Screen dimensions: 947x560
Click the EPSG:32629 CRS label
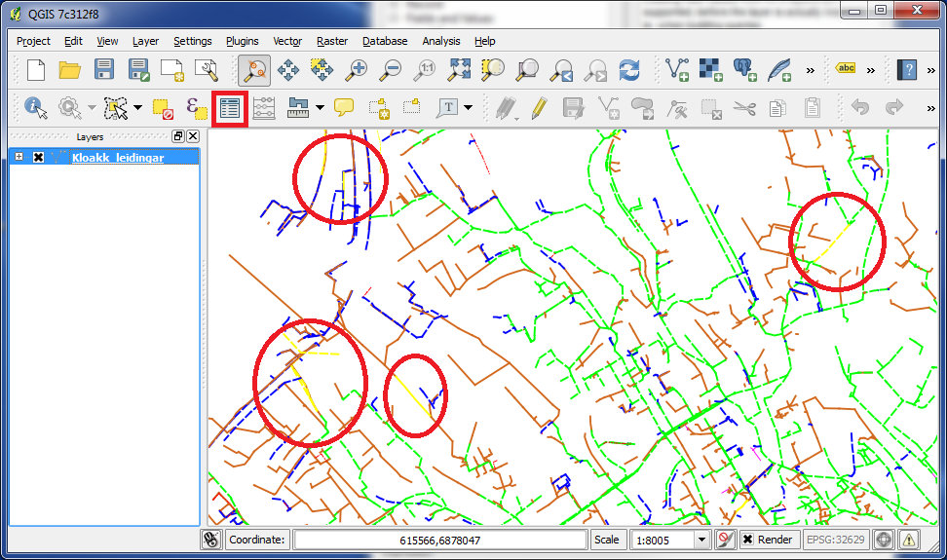[835, 540]
